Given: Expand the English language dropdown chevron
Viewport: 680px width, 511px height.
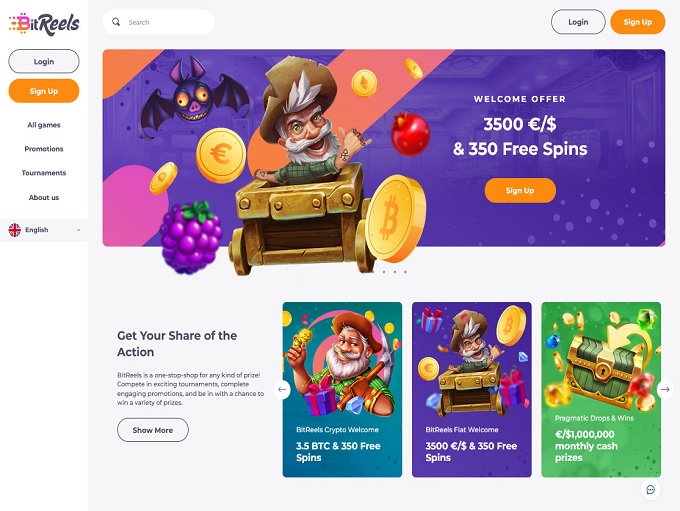Looking at the screenshot, I should tap(78, 230).
